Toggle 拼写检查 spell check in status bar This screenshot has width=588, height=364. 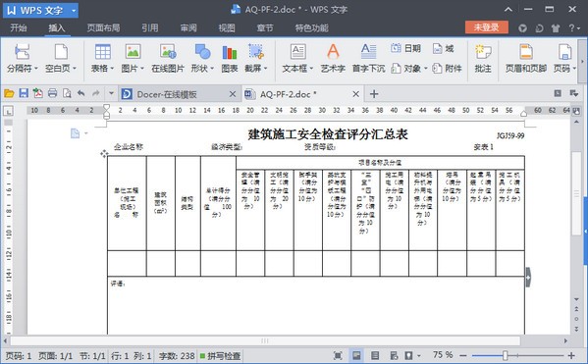point(220,355)
